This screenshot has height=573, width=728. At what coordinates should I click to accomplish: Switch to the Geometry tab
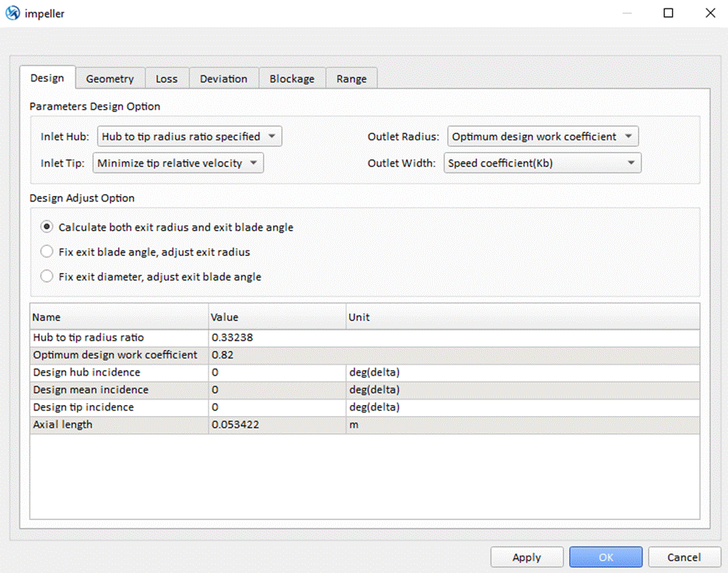[110, 79]
